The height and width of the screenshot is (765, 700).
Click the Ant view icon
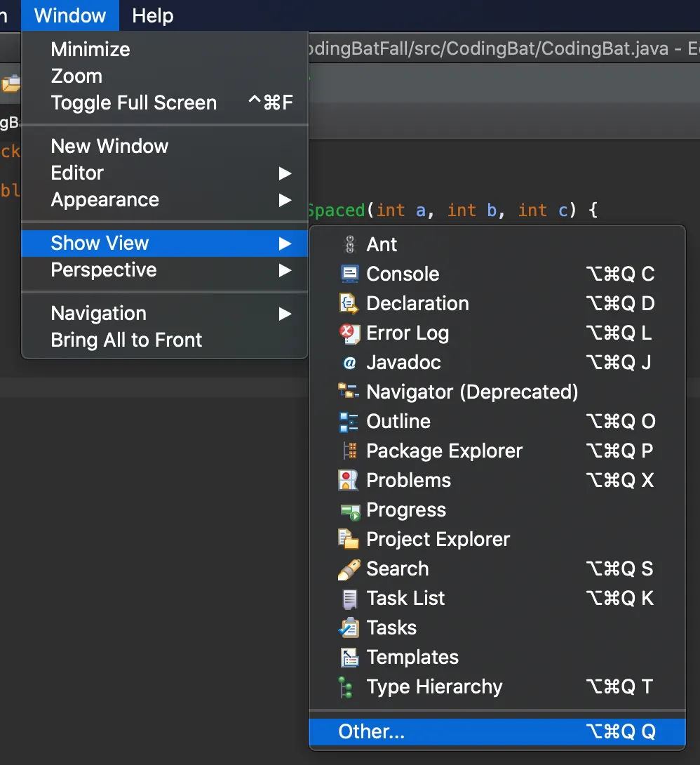(349, 244)
